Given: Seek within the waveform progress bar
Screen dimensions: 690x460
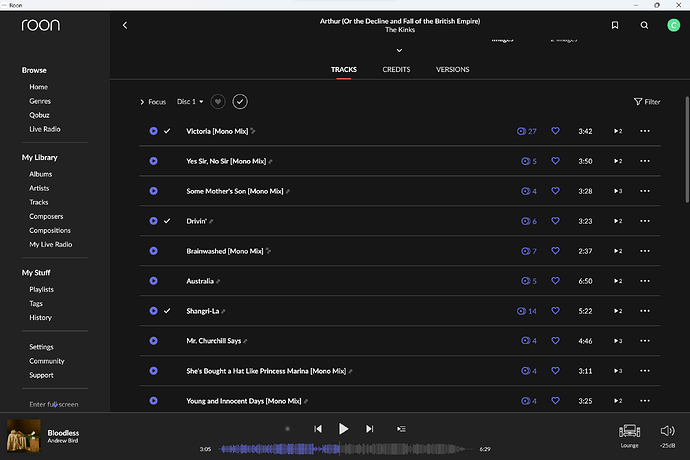Looking at the screenshot, I should 345,449.
